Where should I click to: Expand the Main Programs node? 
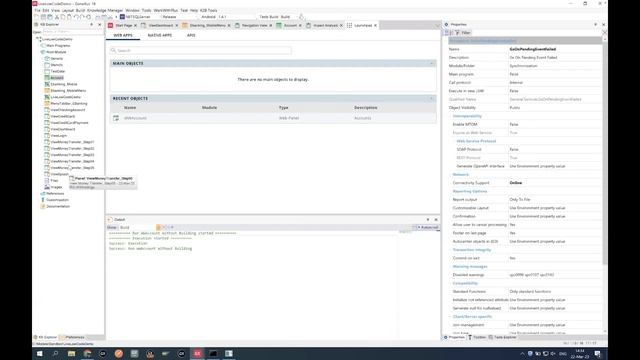pyautogui.click(x=58, y=46)
